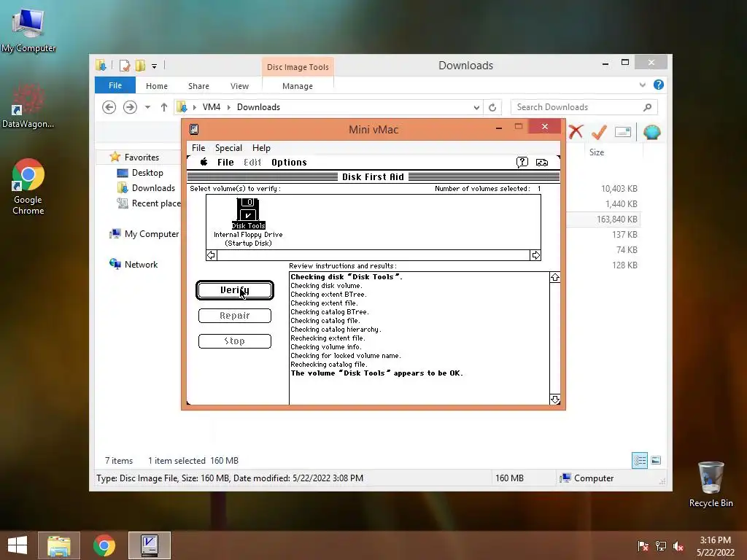Click the Properties quick access icon
Viewport: 747px width, 560px height.
(x=125, y=65)
